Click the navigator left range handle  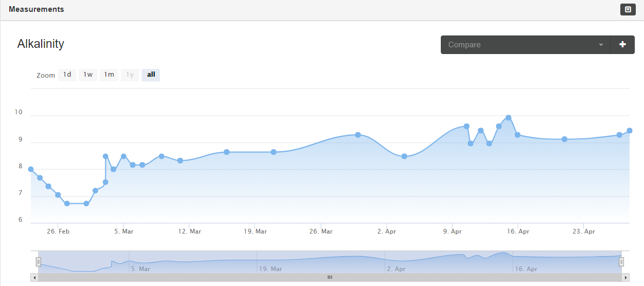pyautogui.click(x=38, y=262)
